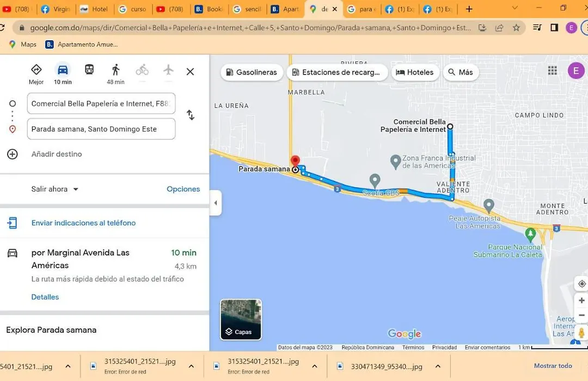This screenshot has width=588, height=381.
Task: Switch to the Google curso tab
Action: (133, 9)
